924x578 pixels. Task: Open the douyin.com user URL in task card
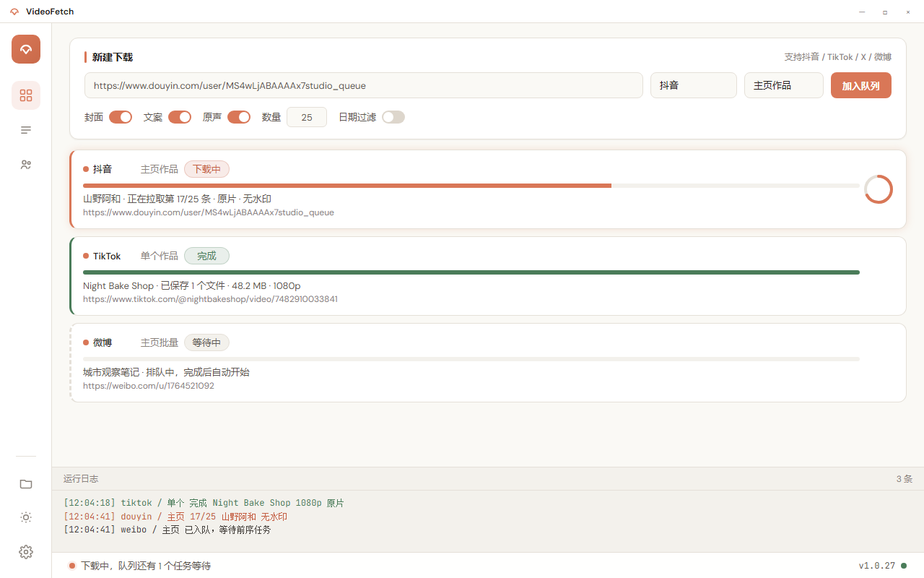(x=209, y=212)
